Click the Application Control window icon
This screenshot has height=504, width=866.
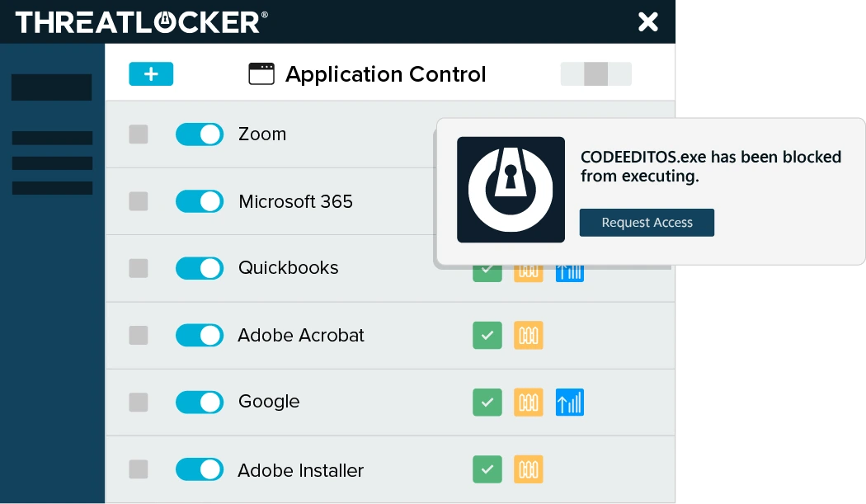(x=261, y=74)
